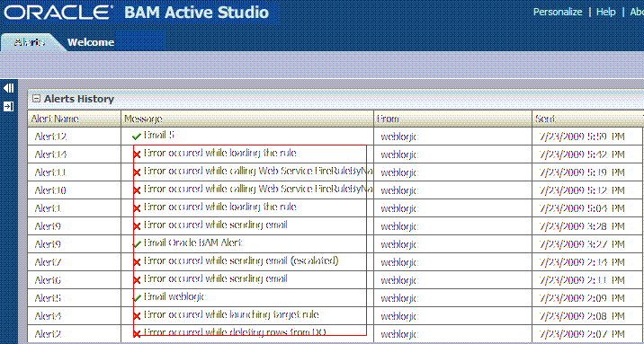This screenshot has height=344, width=644.
Task: Click the red X icon on the Alert2 row
Action: point(138,333)
